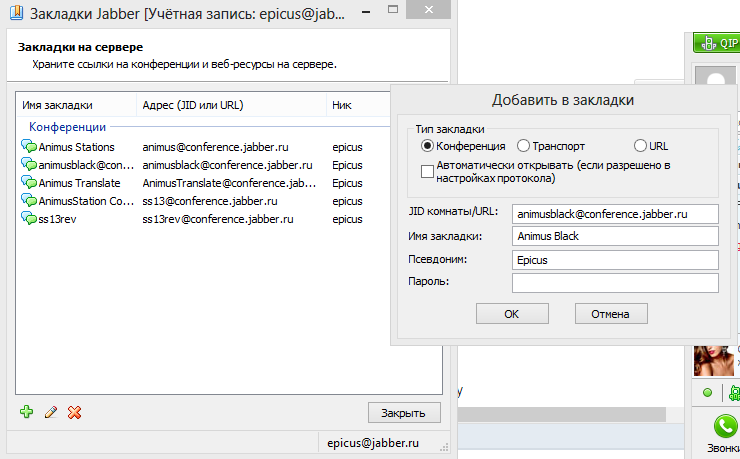Select the Транспорт radio button
Image resolution: width=740 pixels, height=459 pixels.
pos(523,146)
